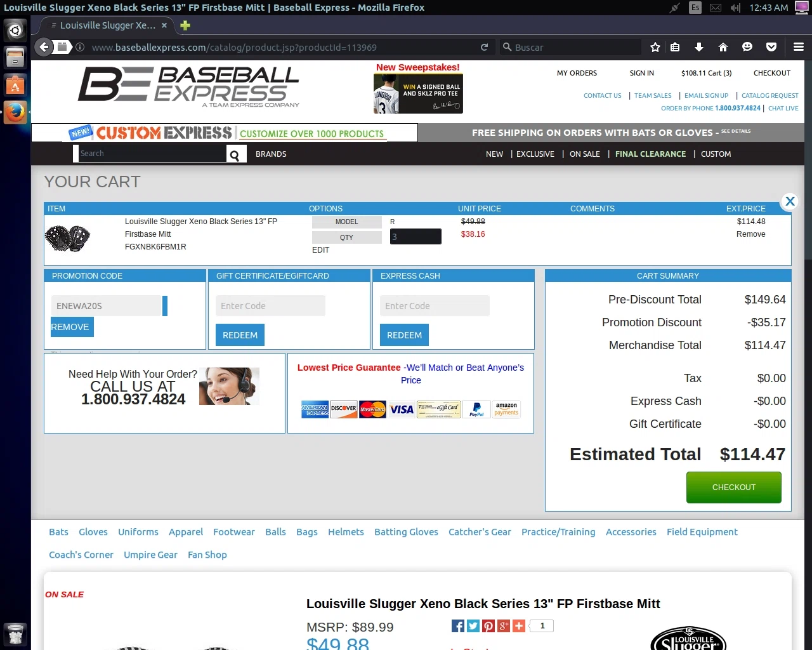Bookmark this page with the star icon
The width and height of the screenshot is (812, 650).
(x=655, y=47)
